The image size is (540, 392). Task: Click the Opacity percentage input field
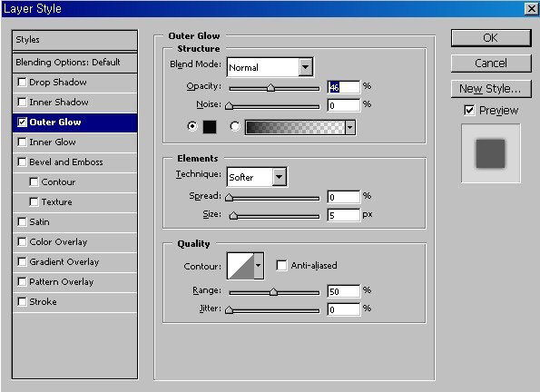343,87
